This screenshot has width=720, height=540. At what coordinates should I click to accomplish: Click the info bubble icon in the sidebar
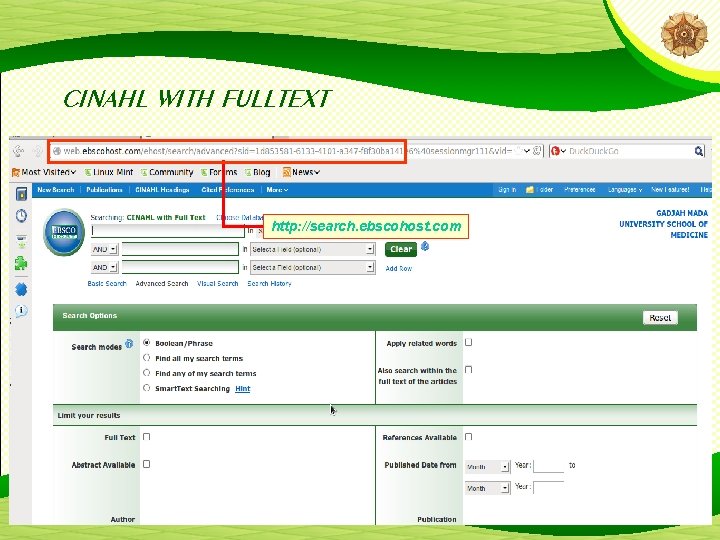tap(21, 311)
